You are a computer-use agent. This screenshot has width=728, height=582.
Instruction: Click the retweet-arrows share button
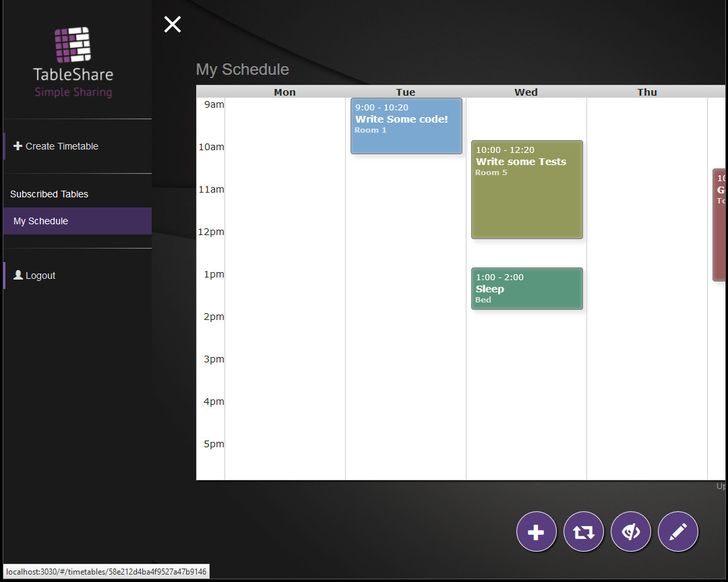[x=583, y=532]
